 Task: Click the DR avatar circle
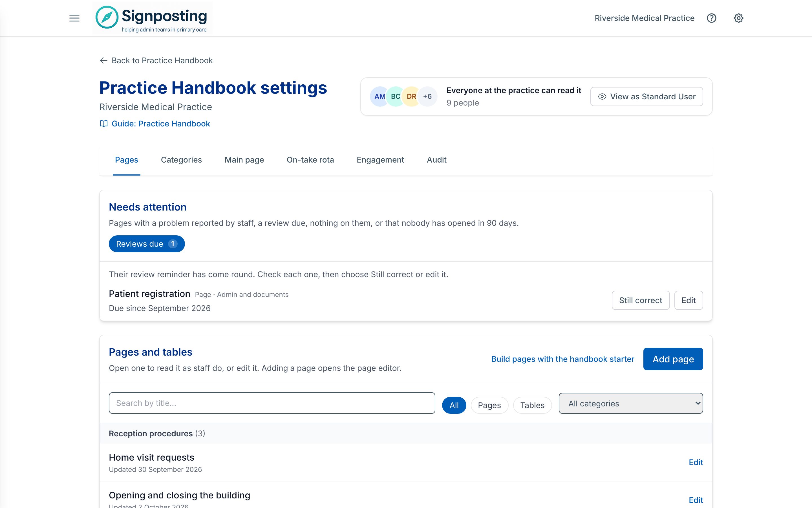tap(411, 97)
